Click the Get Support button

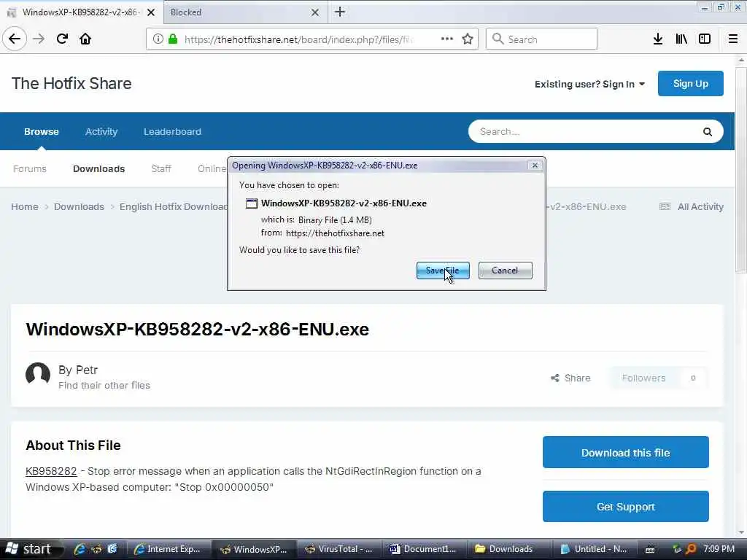point(625,507)
